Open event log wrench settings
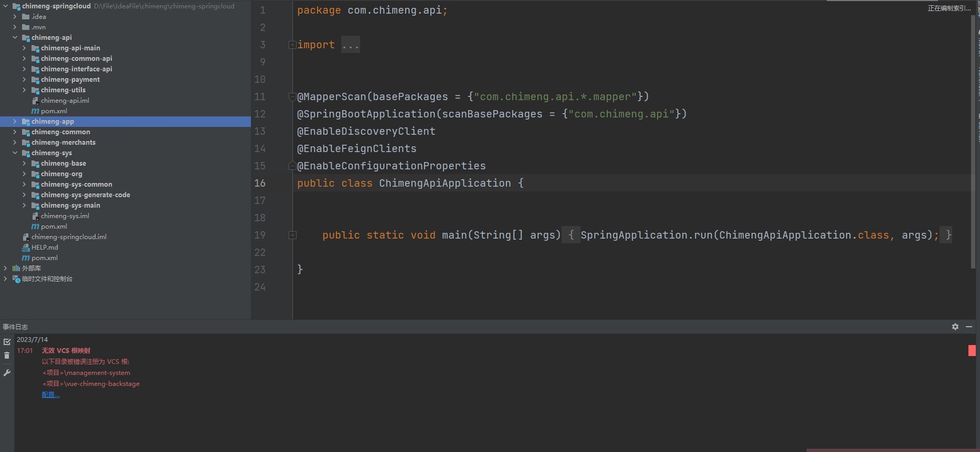The image size is (980, 452). point(7,373)
